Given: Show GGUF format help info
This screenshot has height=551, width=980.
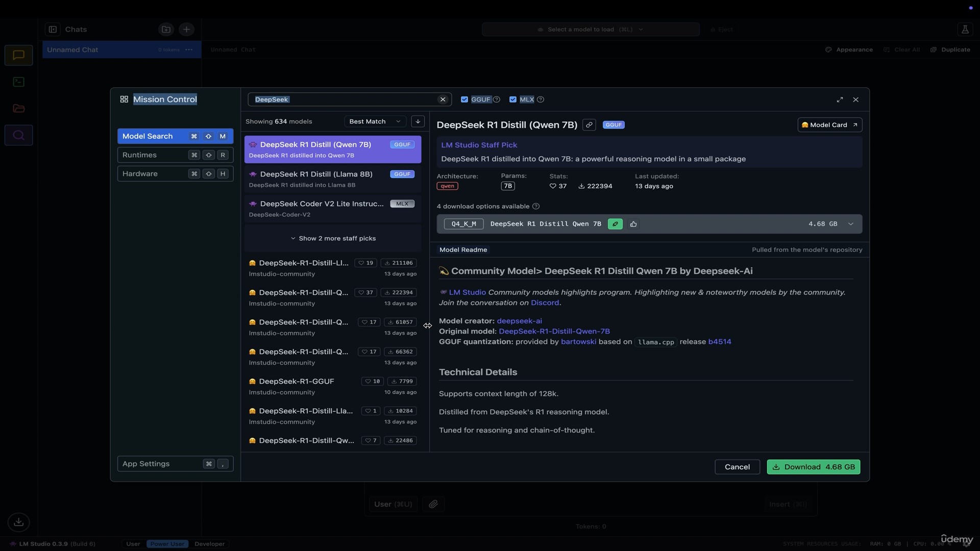Looking at the screenshot, I should click(x=497, y=99).
